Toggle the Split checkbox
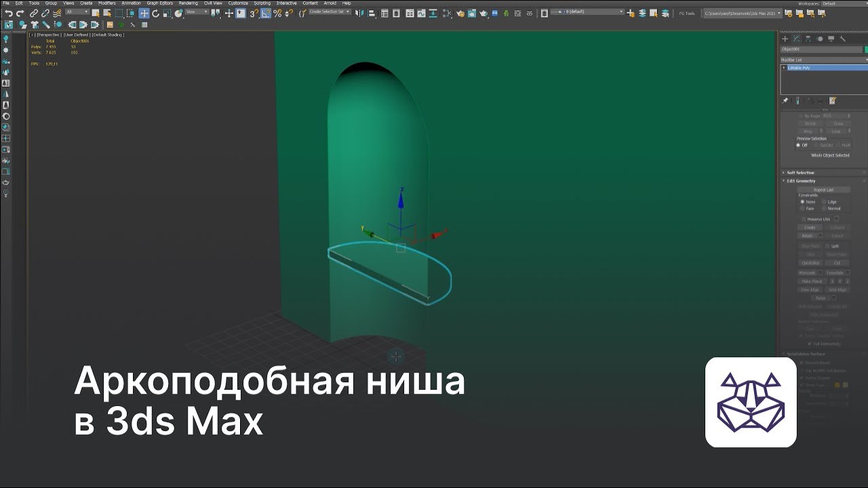Screen dimensions: 868x488 point(827,246)
